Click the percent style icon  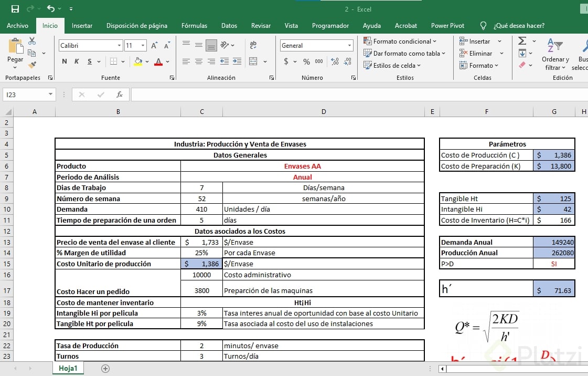pyautogui.click(x=306, y=61)
